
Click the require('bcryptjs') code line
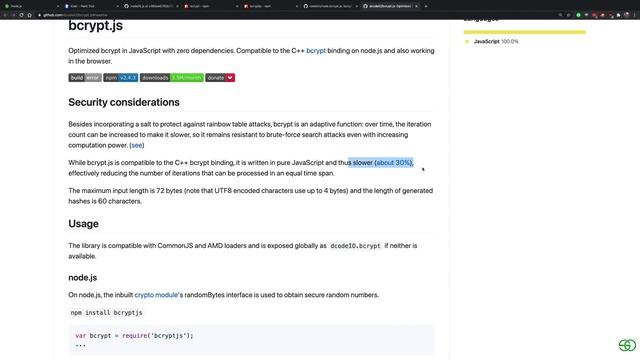[134, 336]
